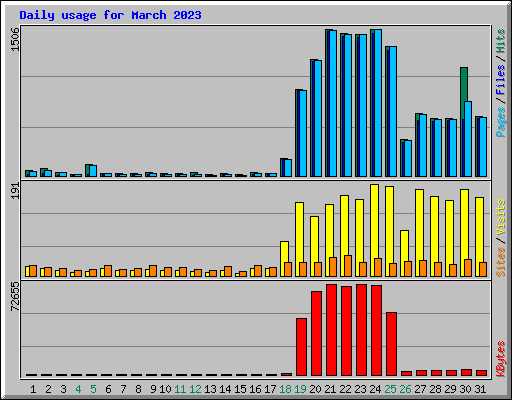Click day 15 on the x-axis

click(240, 389)
